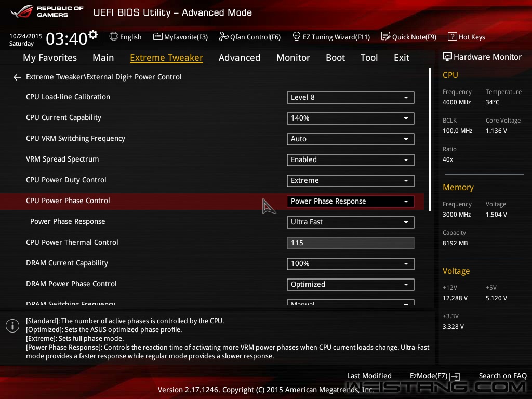Click the Republic of Gamers logo

pos(47,11)
